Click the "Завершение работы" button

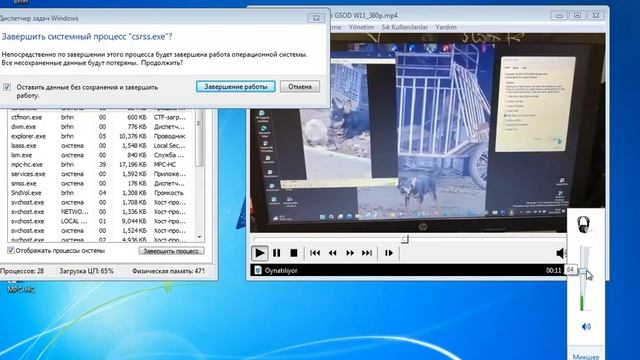tap(236, 87)
